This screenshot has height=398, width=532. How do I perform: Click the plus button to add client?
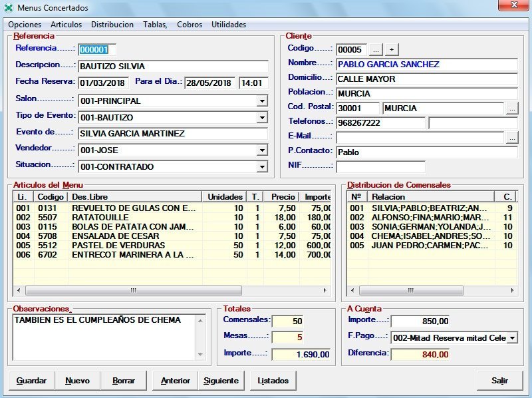pos(392,50)
